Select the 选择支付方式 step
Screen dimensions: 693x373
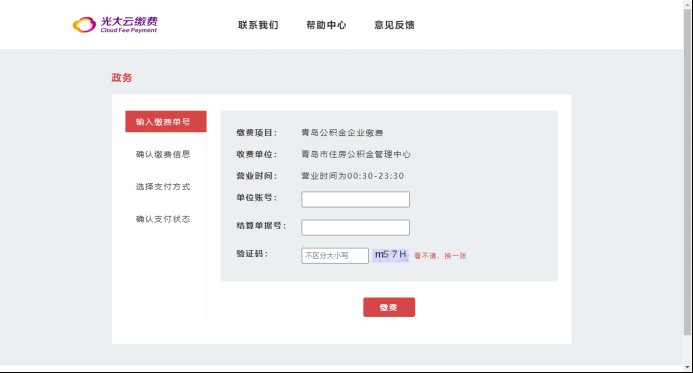(x=163, y=186)
